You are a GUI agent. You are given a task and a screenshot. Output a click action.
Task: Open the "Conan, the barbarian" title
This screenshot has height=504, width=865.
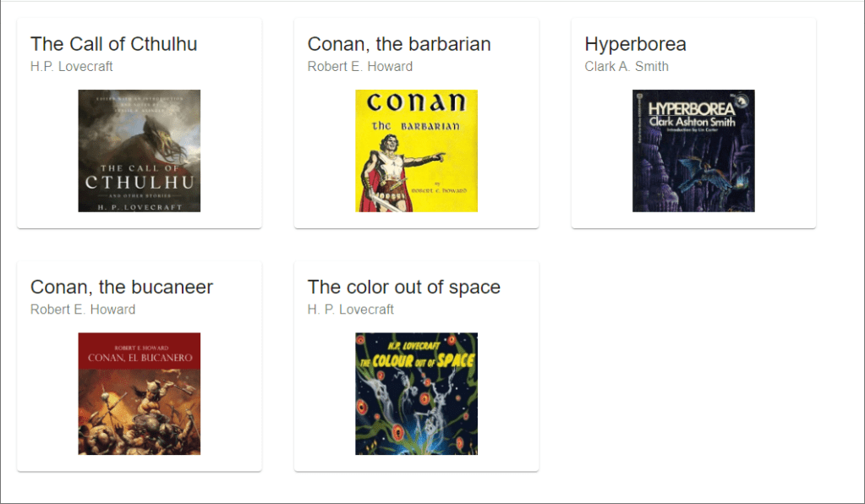coord(399,44)
